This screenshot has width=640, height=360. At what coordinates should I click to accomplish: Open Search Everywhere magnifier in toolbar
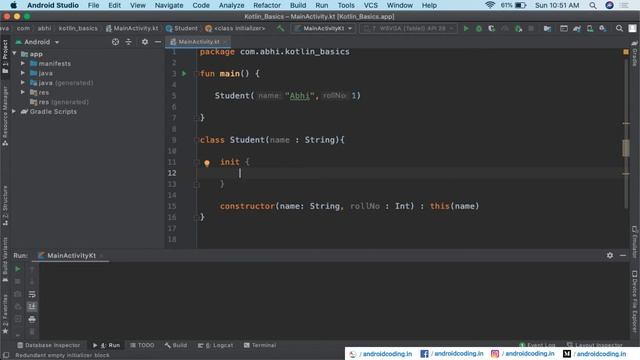click(619, 28)
